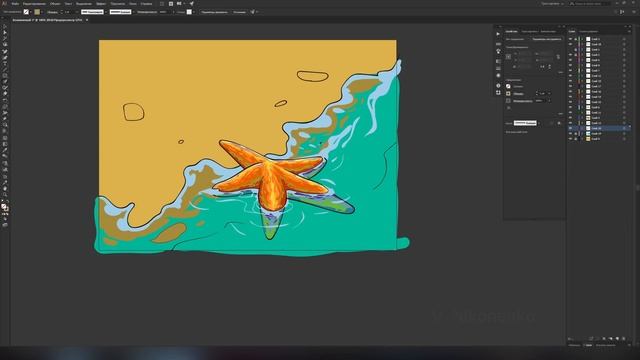Open the workspace switcher dropdown
The height and width of the screenshot is (360, 640).
[552, 3]
